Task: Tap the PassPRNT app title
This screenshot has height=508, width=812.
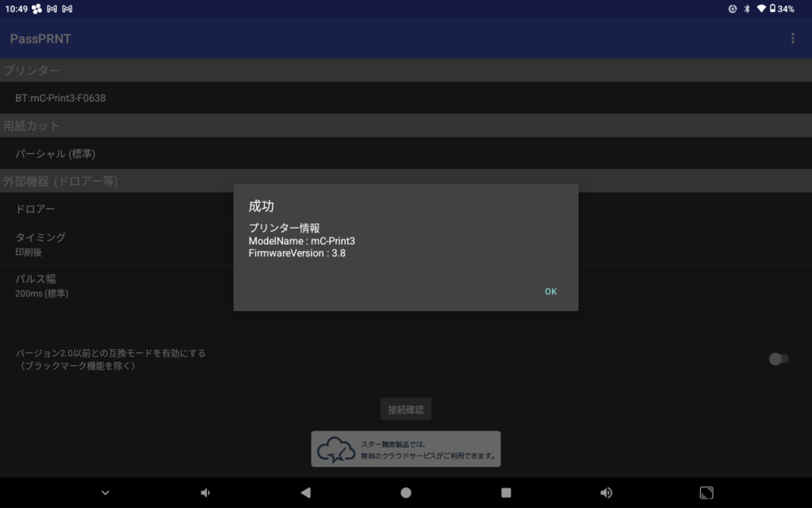Action: point(40,39)
